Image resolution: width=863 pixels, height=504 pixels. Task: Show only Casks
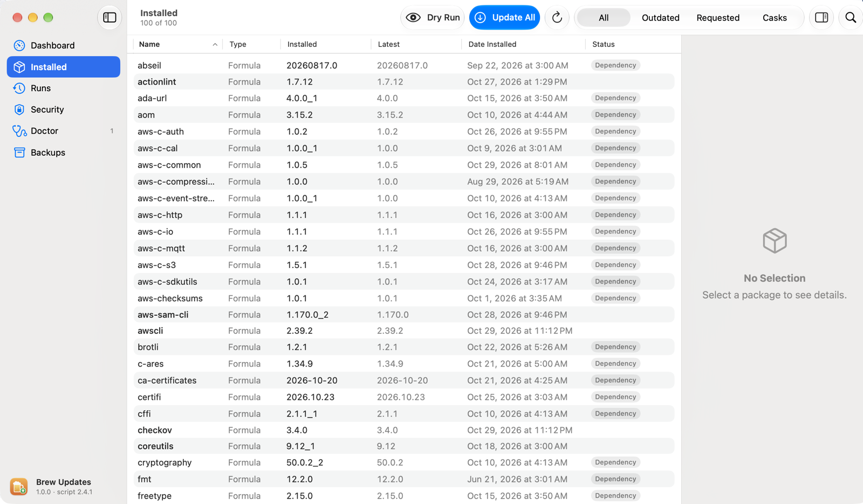click(x=775, y=18)
